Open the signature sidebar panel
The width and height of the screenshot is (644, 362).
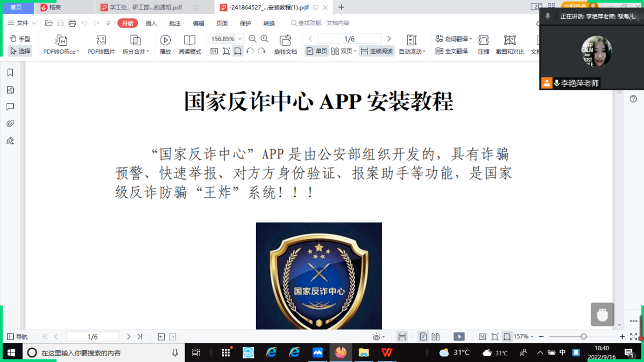click(x=10, y=141)
